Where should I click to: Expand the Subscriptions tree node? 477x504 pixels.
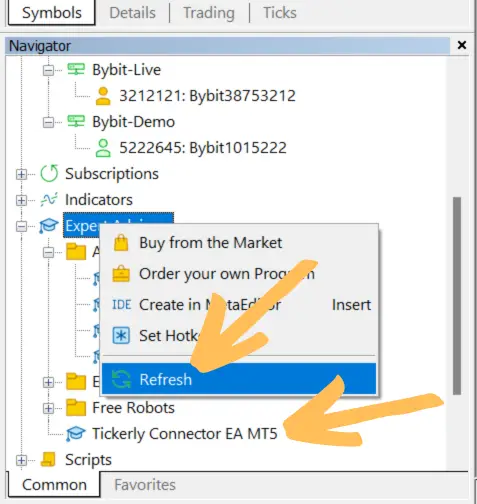(21, 174)
